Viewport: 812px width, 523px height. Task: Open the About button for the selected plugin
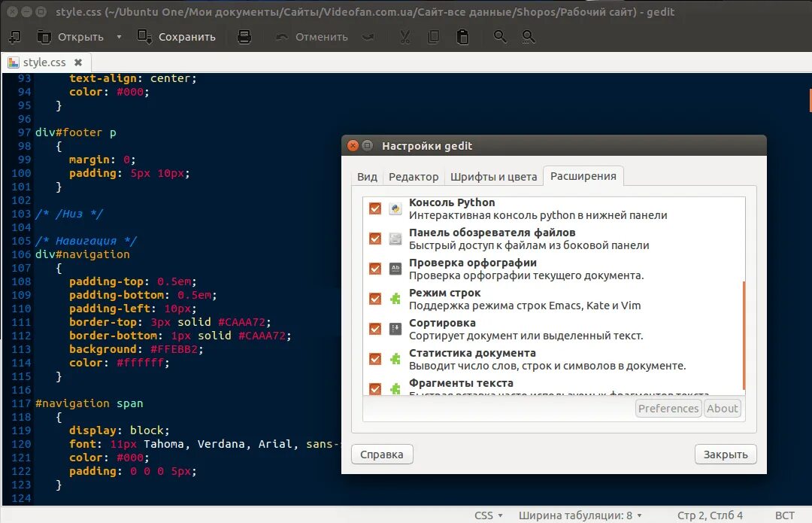tap(722, 408)
